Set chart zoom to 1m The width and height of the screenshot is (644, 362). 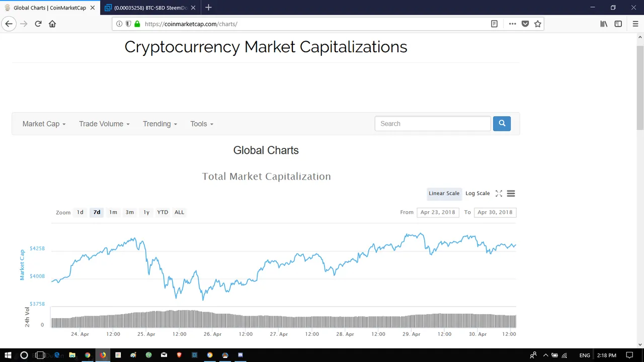tap(113, 212)
